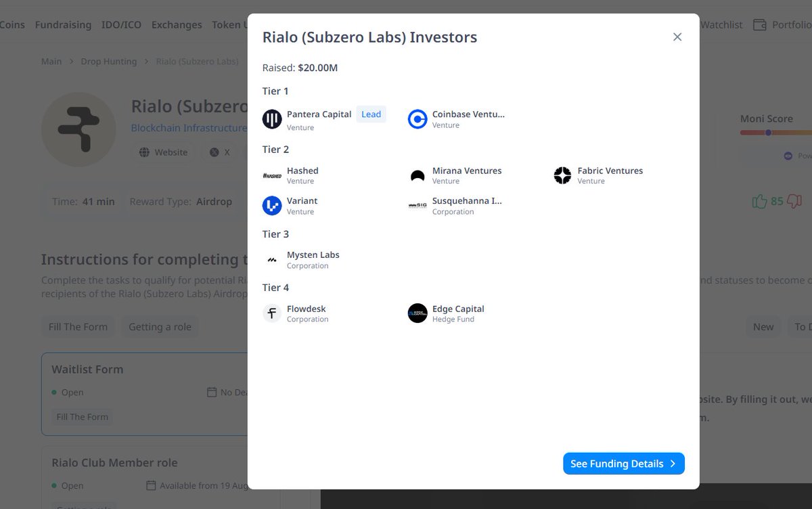Select the New status filter
The width and height of the screenshot is (812, 509).
763,327
